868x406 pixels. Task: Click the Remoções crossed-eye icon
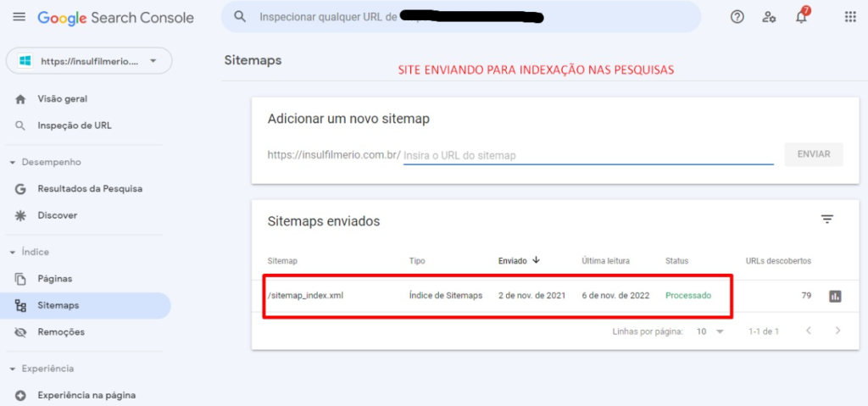click(x=20, y=332)
